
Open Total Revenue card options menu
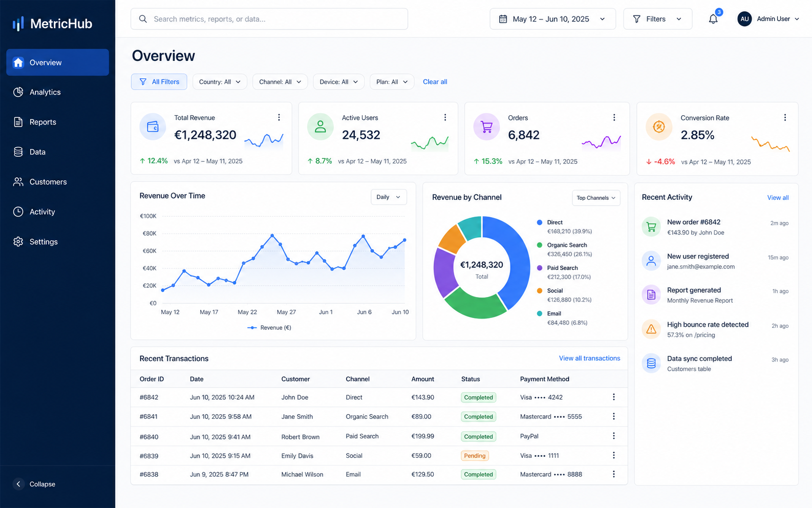(279, 117)
